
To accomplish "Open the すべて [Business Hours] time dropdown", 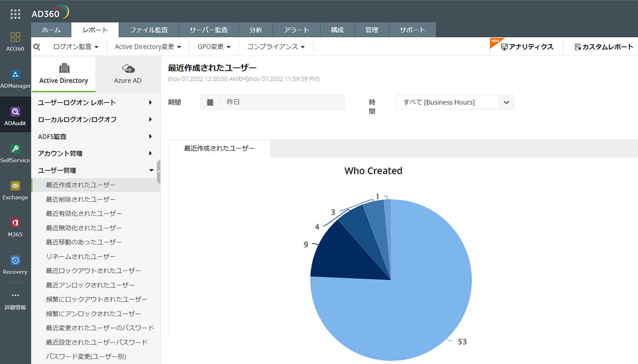I will [454, 102].
